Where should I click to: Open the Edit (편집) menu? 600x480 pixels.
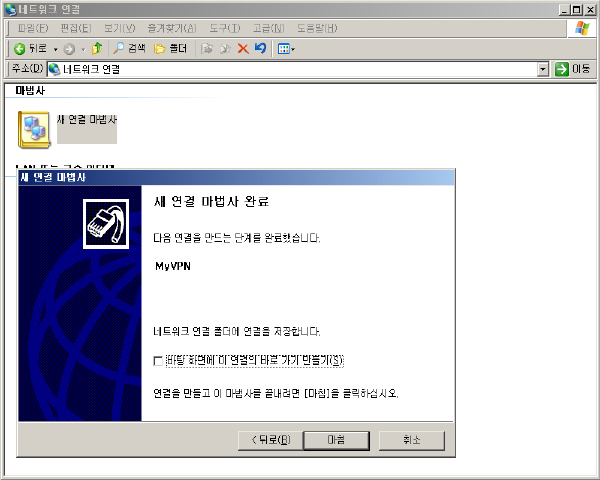click(76, 28)
